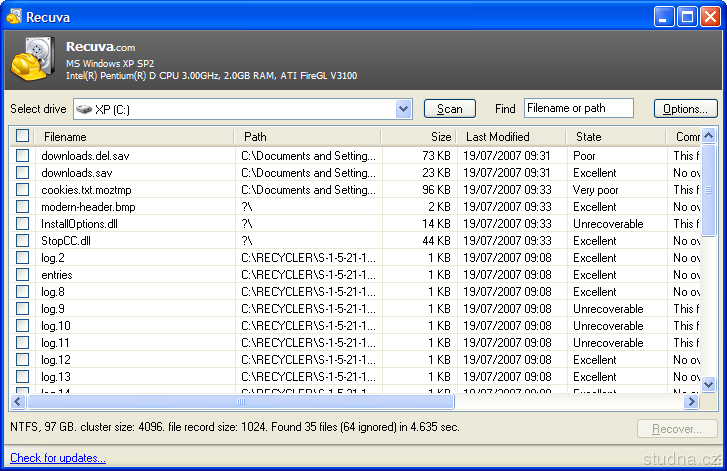The height and width of the screenshot is (471, 727).
Task: Click the Recuva title bar icon
Action: coord(14,16)
